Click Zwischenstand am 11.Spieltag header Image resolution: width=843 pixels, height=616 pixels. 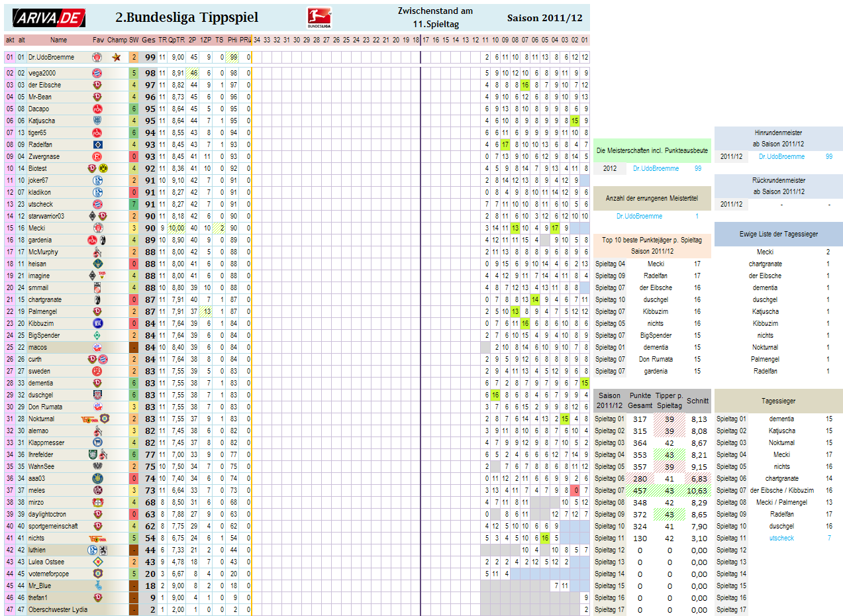pos(435,18)
